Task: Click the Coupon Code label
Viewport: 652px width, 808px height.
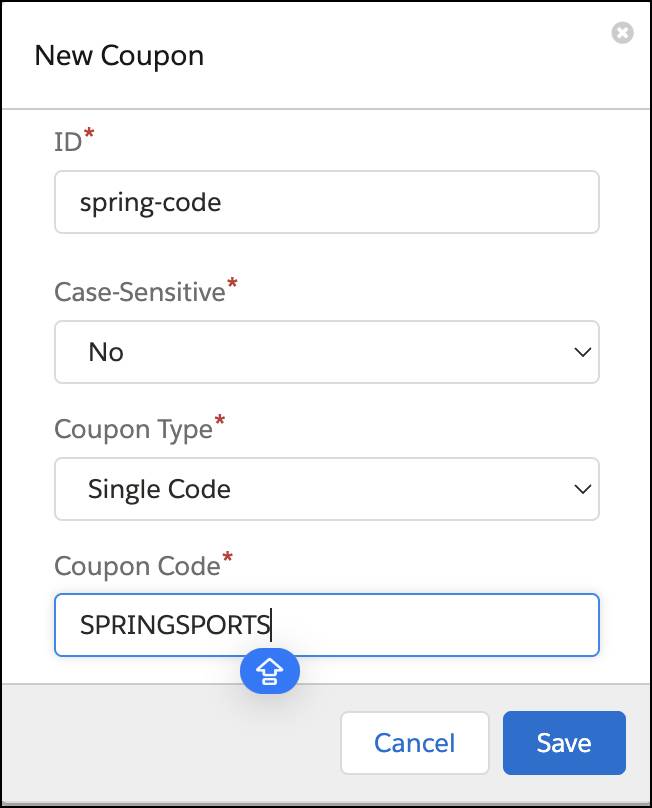Action: tap(136, 566)
